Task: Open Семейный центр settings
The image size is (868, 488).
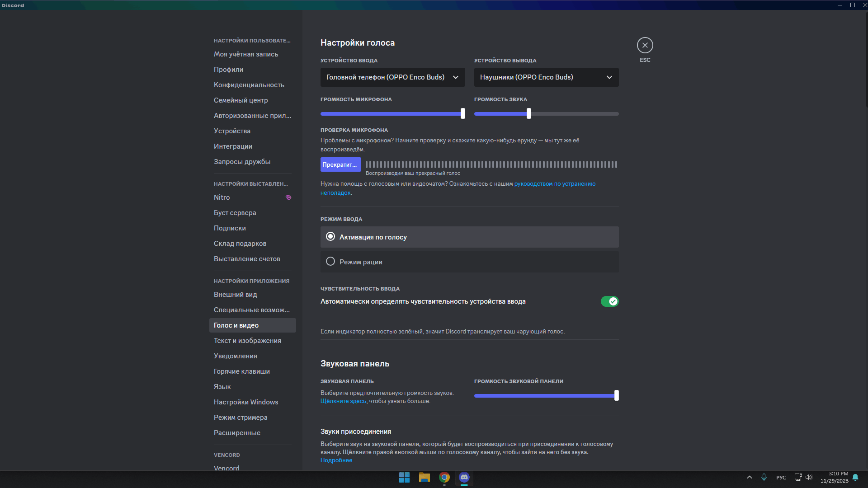Action: coord(252,100)
